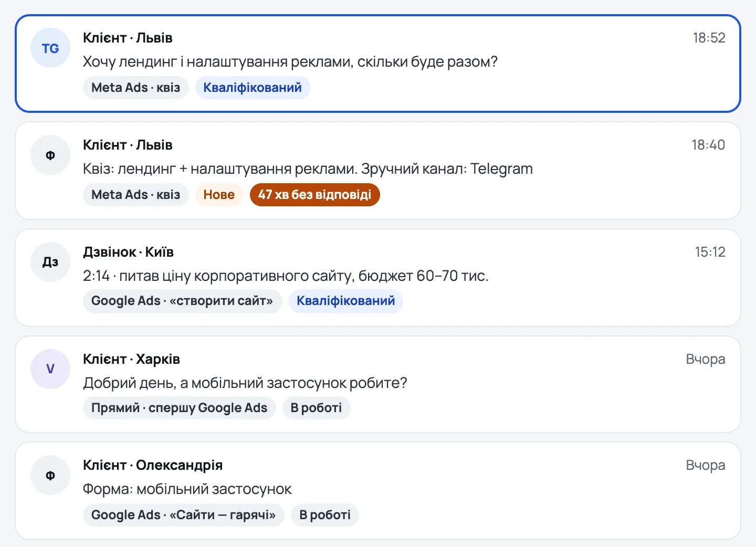The image size is (756, 547).
Task: Select the 'Клієнт · Харків' title
Action: coord(131,359)
